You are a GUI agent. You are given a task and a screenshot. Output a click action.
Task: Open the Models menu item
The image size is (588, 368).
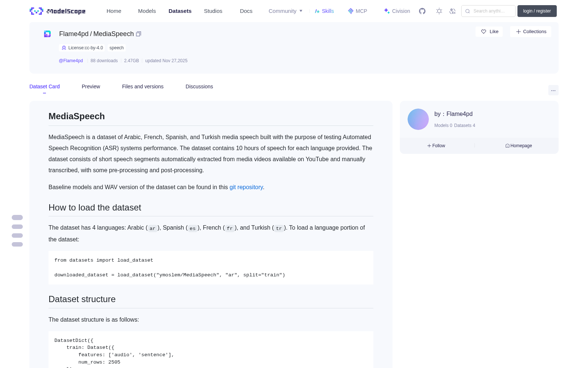147,11
